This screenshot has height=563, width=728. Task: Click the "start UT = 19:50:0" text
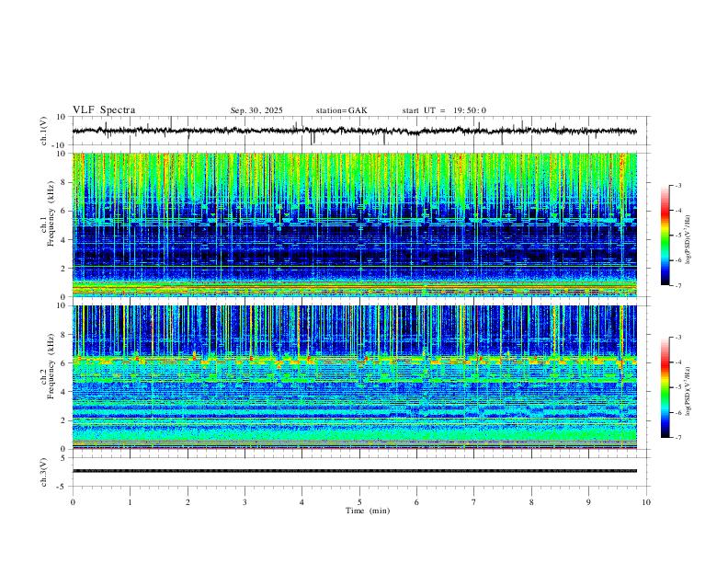[x=444, y=110]
